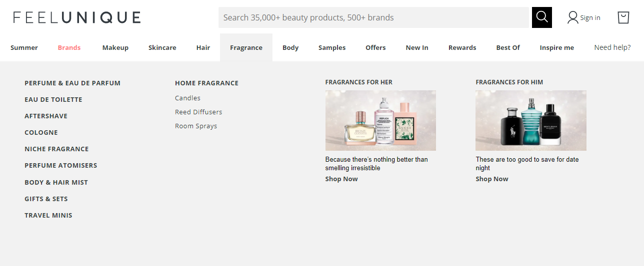Click the Sign in user icon
Image resolution: width=644 pixels, height=266 pixels.
(x=573, y=17)
